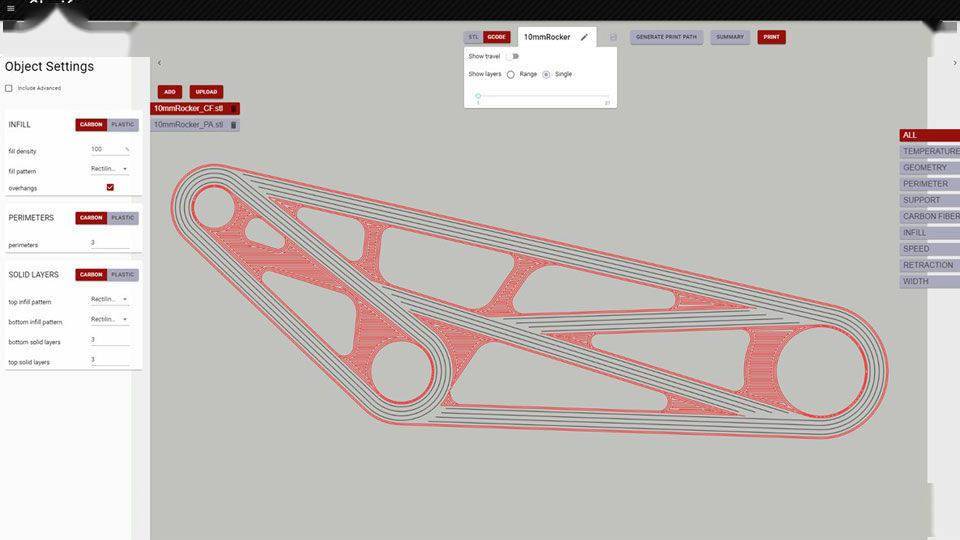Click the Generate Print Path button
Image resolution: width=960 pixels, height=540 pixels.
(666, 37)
